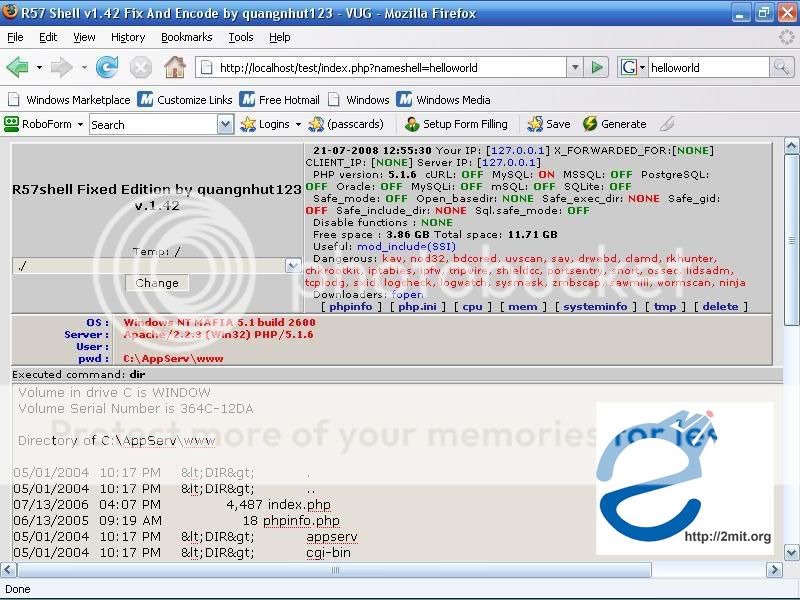Click the search magnifier icon
Screen dimensions: 800x600
tap(782, 68)
